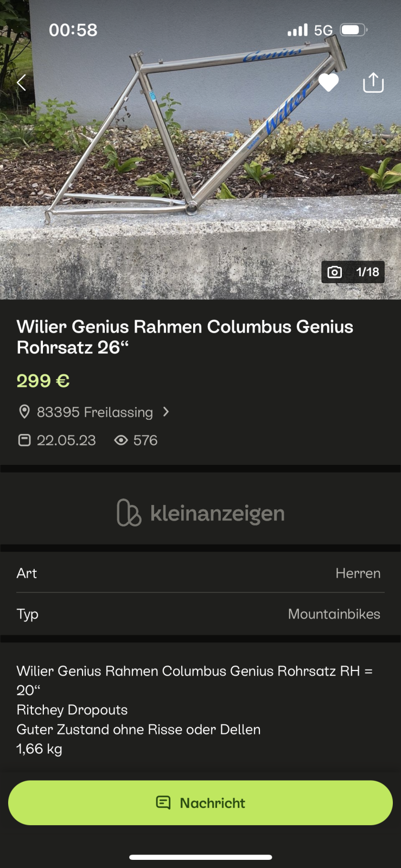
Task: Click the location pin icon
Action: [24, 412]
